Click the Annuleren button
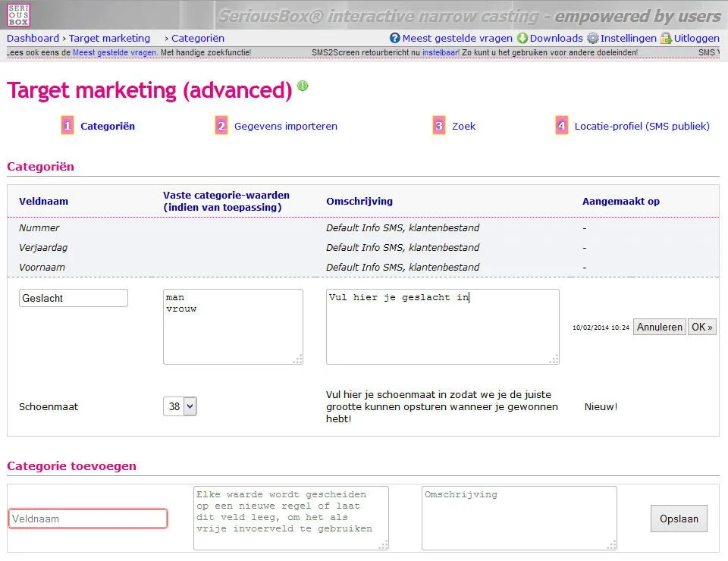 coord(659,327)
